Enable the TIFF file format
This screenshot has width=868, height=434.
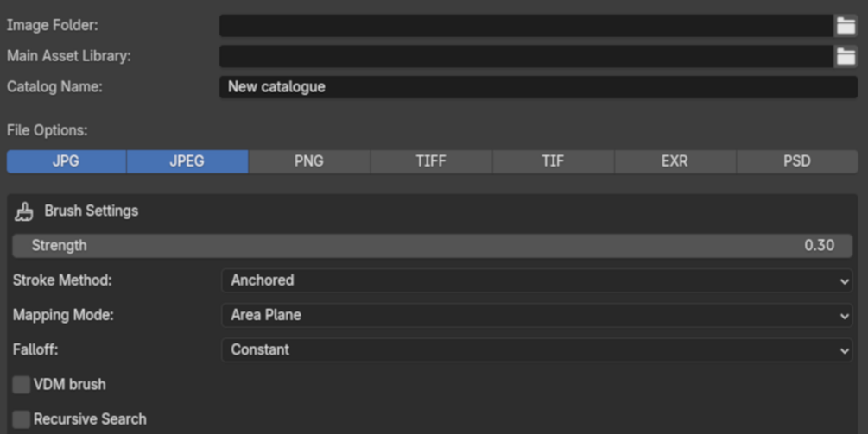(431, 161)
